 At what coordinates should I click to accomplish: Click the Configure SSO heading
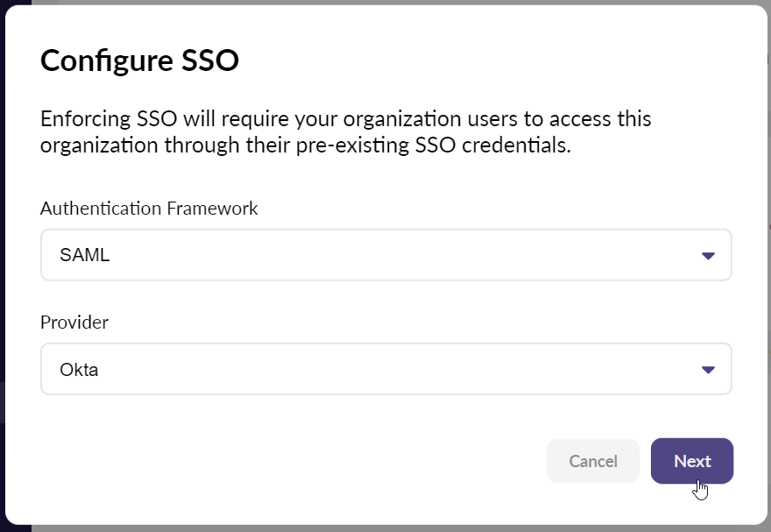click(139, 60)
